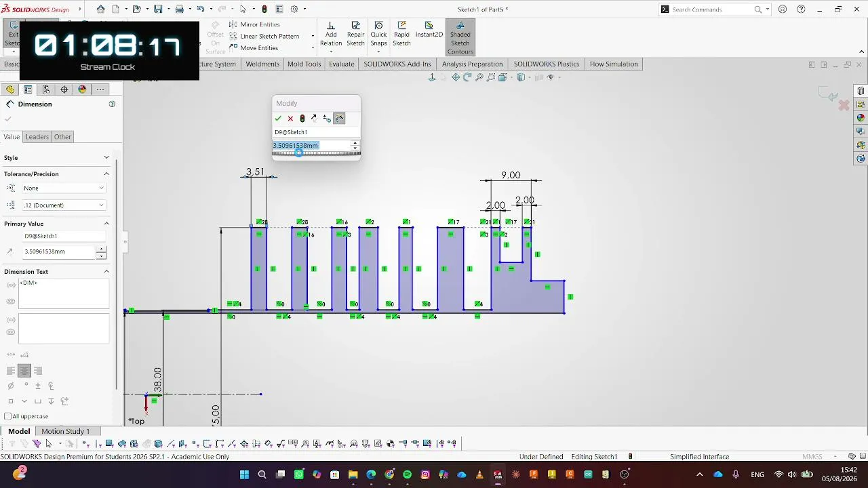The height and width of the screenshot is (488, 868).
Task: Enable the Rapid Sketch tool
Action: [401, 34]
